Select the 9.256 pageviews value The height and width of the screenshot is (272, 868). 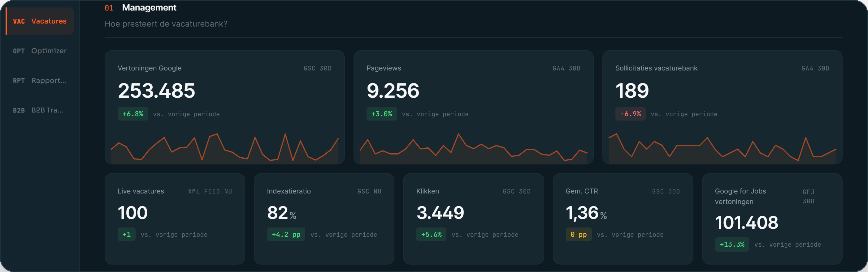tap(393, 91)
